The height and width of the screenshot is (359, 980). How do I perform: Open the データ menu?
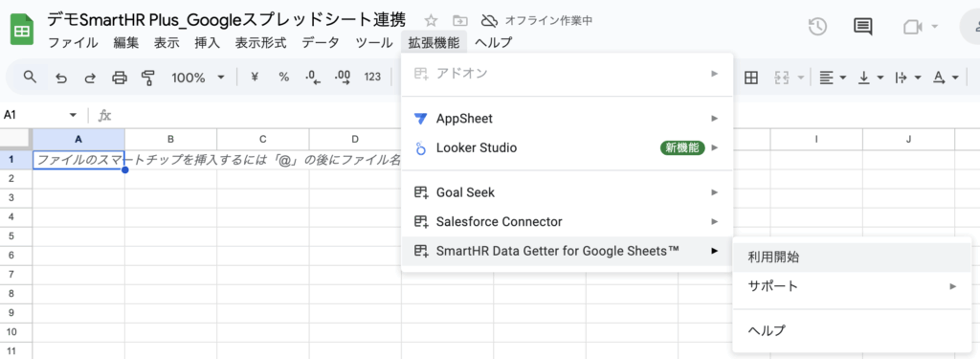[321, 42]
